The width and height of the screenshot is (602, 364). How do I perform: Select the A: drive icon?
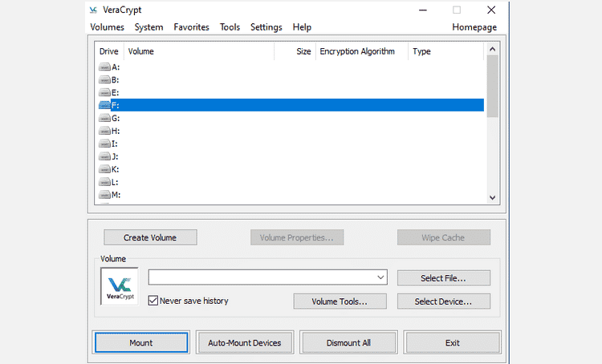(104, 67)
